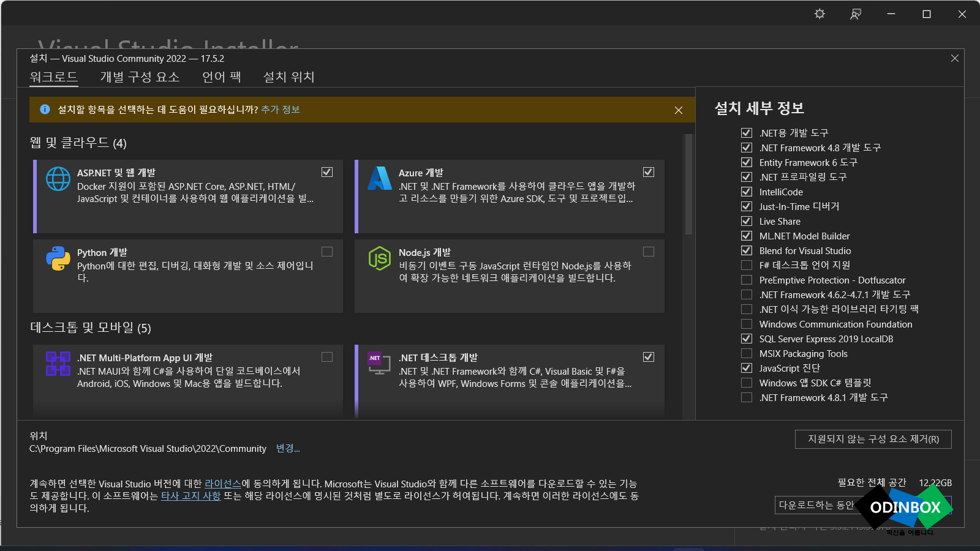This screenshot has height=551, width=980.
Task: Click the Azure development logo icon
Action: pos(380,178)
